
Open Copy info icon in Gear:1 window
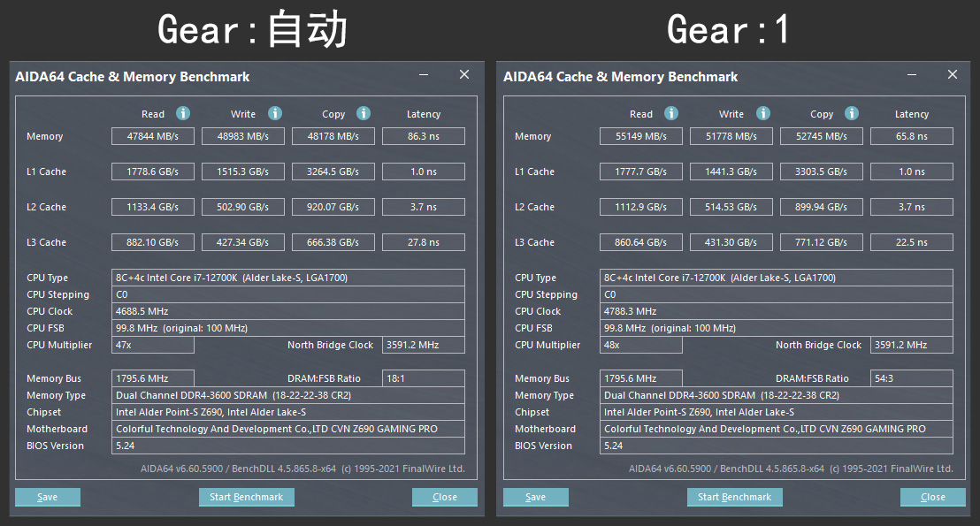click(x=851, y=113)
